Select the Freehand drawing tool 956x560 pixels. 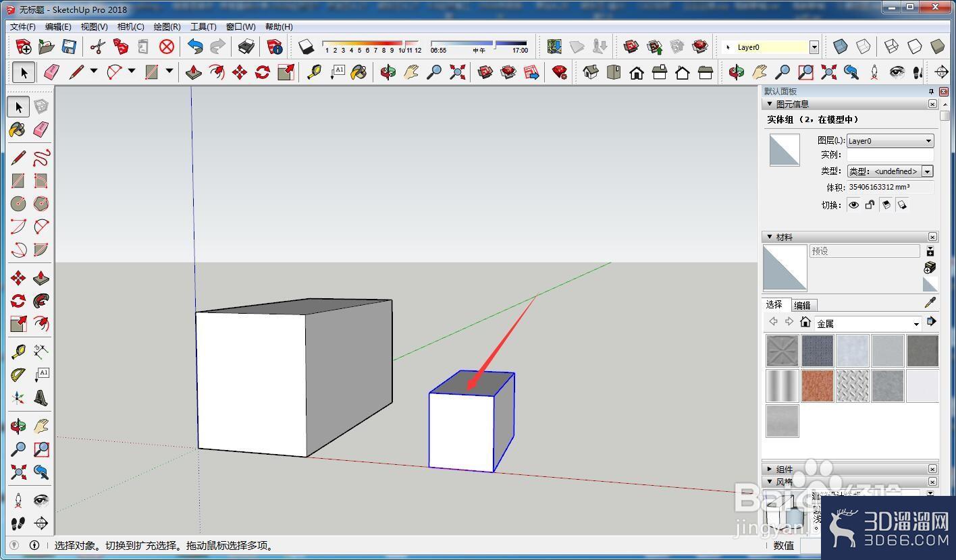point(41,157)
